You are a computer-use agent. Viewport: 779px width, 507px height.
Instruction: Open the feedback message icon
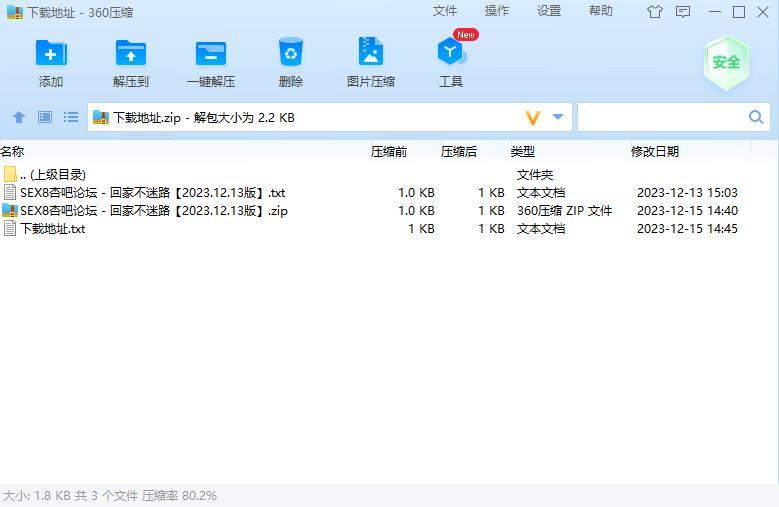[x=683, y=11]
